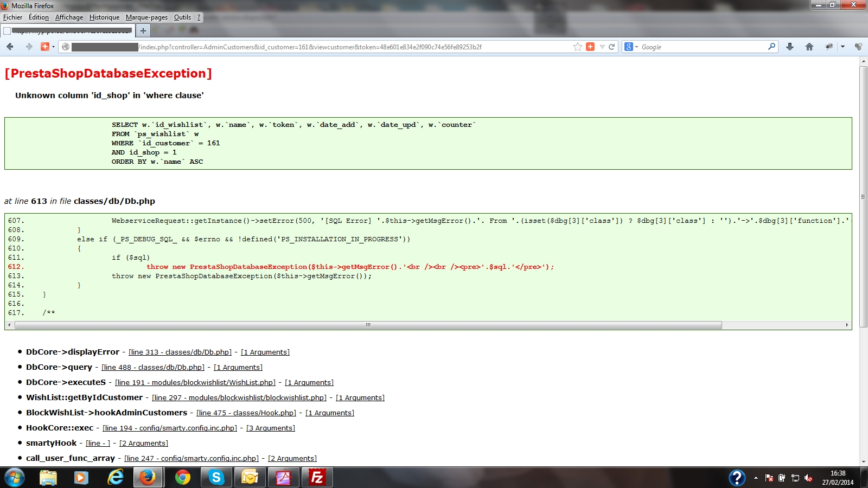Open link 'line 191 - modules/blockwishlist/WishList.php'
Screen dimensions: 868x488
pos(195,382)
